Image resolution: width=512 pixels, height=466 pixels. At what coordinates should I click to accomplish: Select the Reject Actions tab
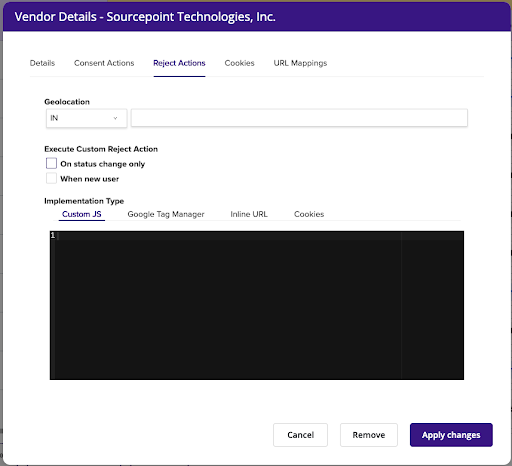(179, 63)
